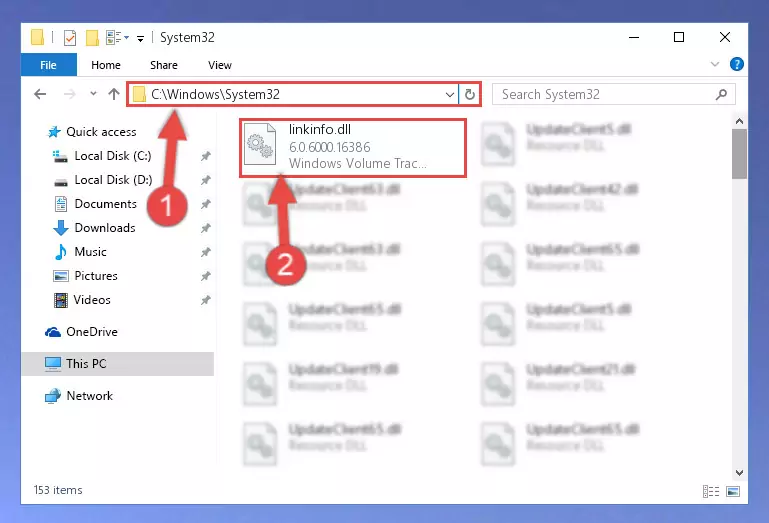The height and width of the screenshot is (523, 769).
Task: Close the System32 window
Action: pyautogui.click(x=725, y=37)
